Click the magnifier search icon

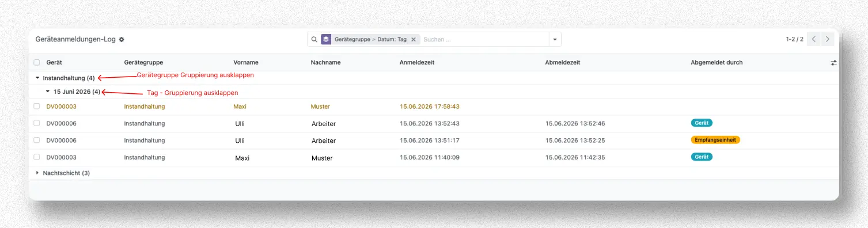click(x=314, y=40)
